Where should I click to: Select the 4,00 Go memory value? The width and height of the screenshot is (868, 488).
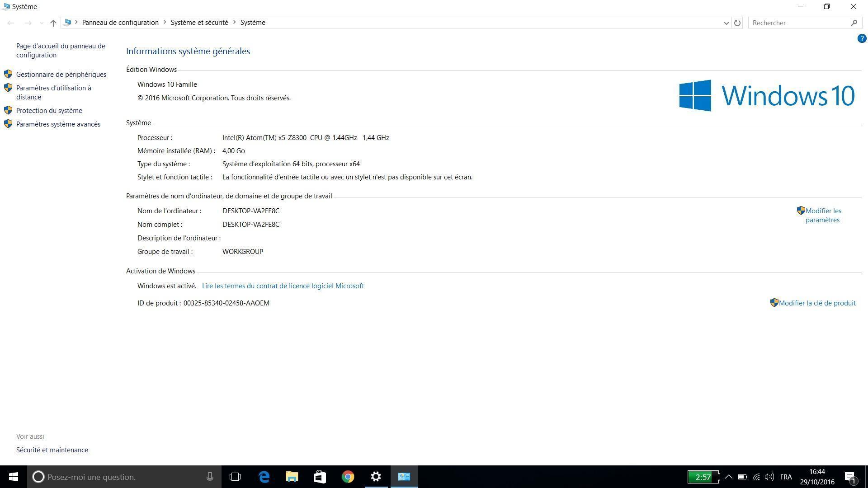(x=233, y=151)
